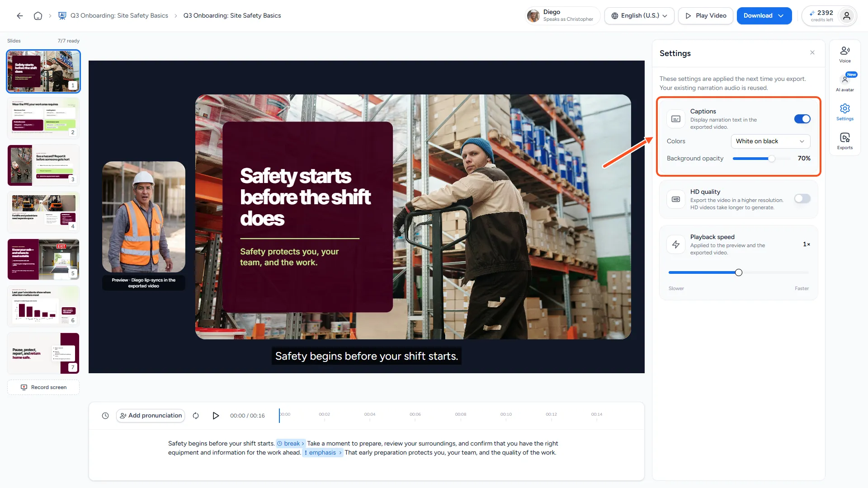Select the Settings gear in the sidebar
Image resolution: width=868 pixels, height=488 pixels.
coord(844,112)
